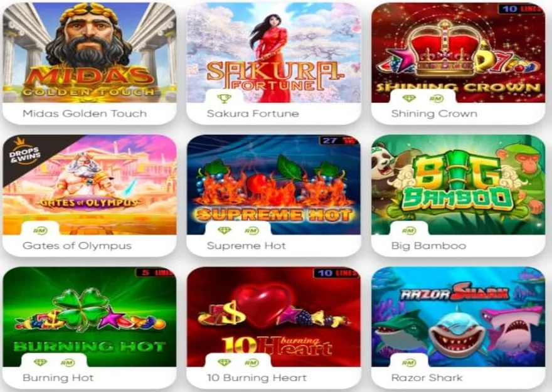Click the RM icon on Gates of Olympus
The height and width of the screenshot is (392, 552).
pyautogui.click(x=41, y=231)
